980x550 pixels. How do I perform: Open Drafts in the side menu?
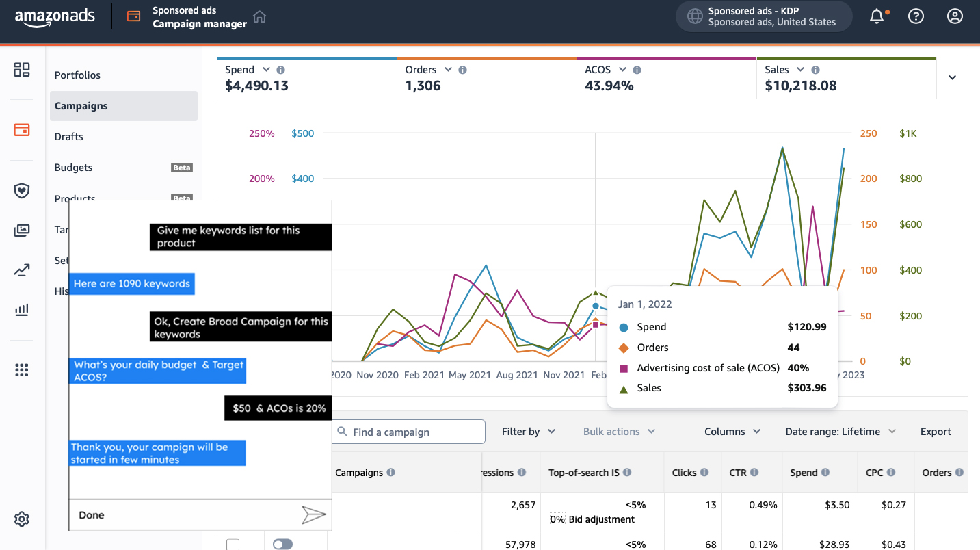[x=69, y=137]
